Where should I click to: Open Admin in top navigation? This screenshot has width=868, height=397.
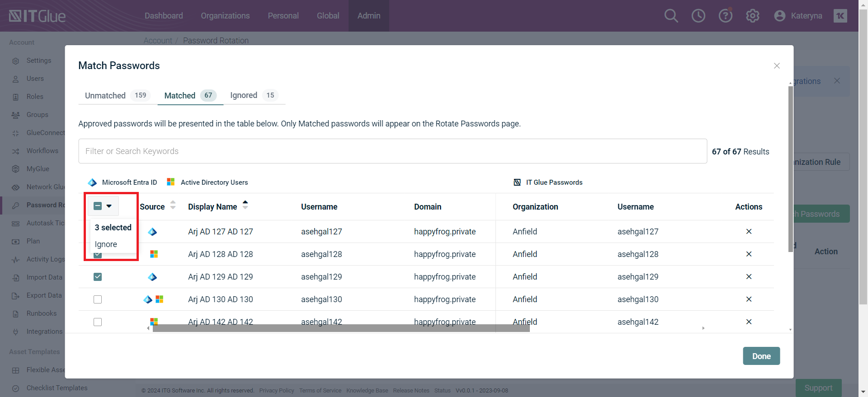point(369,16)
